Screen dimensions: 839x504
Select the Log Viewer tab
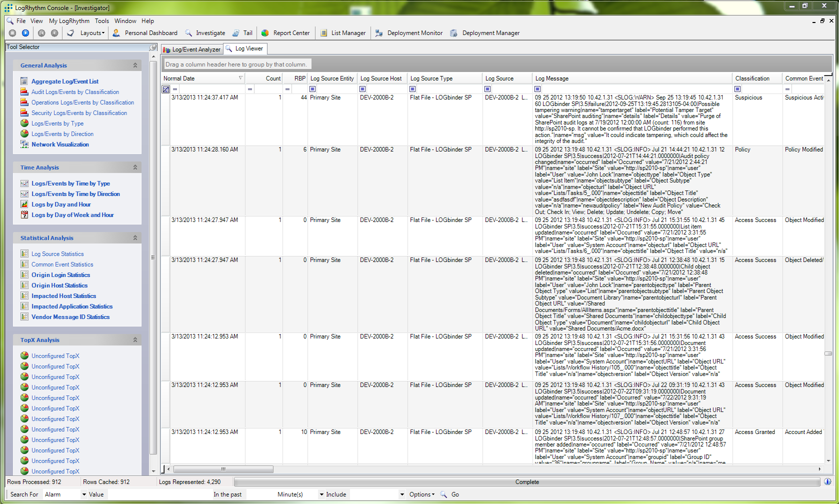(244, 48)
